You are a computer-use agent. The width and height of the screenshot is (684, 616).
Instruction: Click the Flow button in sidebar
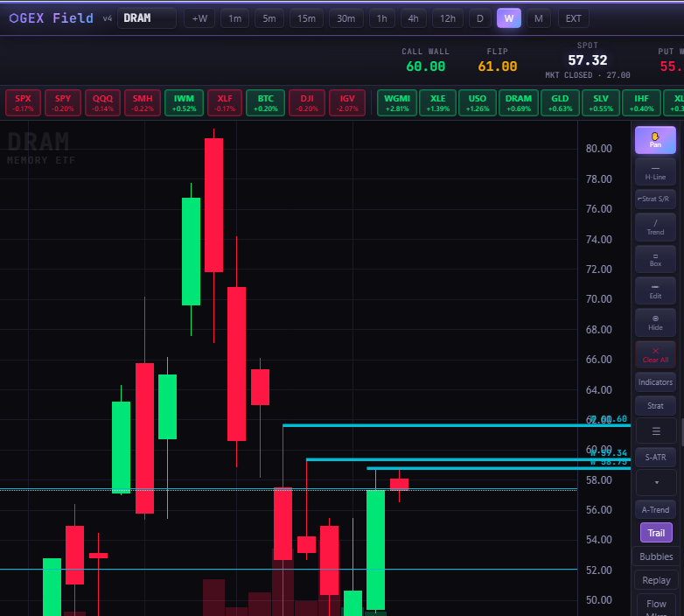(x=656, y=605)
